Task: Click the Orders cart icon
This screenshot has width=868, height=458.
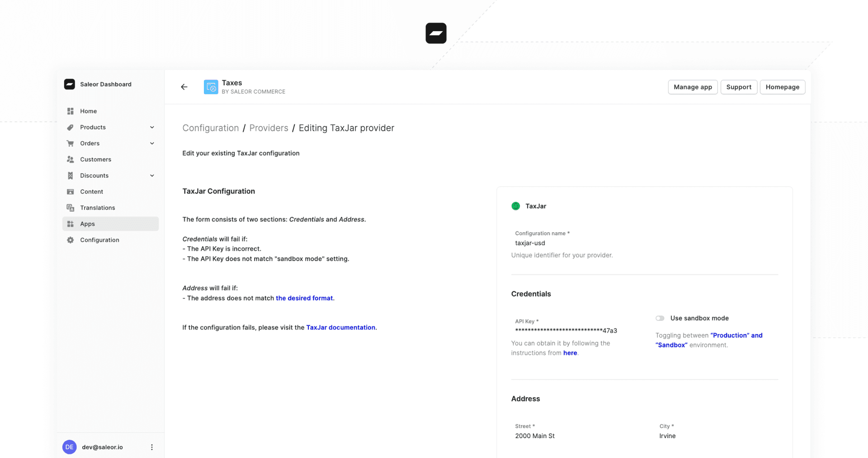Action: coord(70,143)
